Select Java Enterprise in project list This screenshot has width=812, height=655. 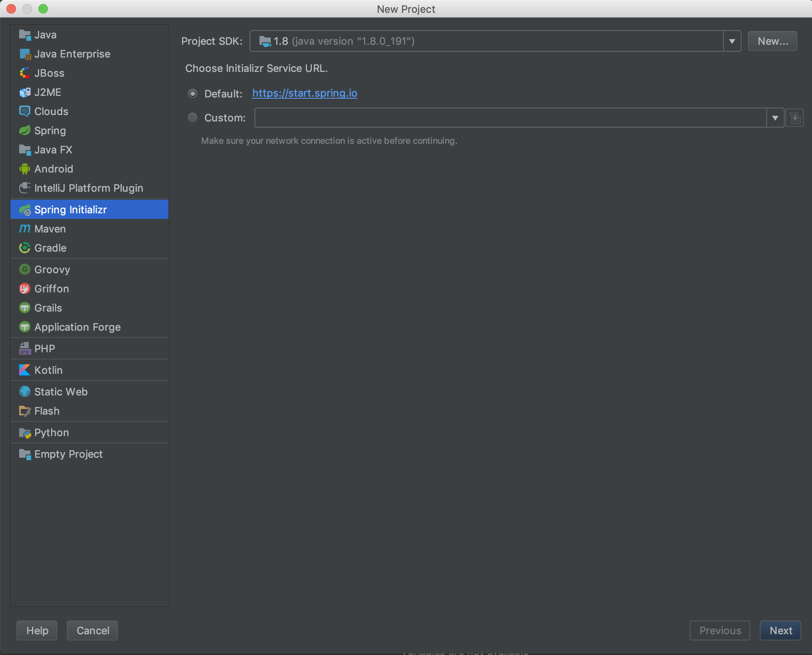[x=72, y=54]
